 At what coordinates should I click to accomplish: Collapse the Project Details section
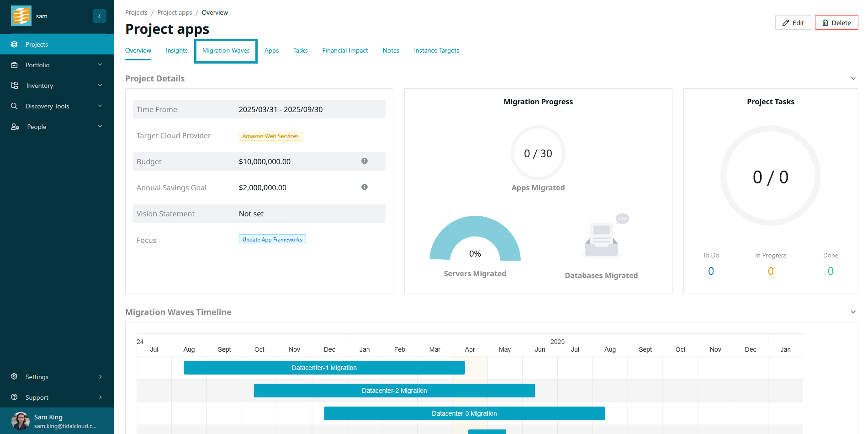pyautogui.click(x=853, y=78)
